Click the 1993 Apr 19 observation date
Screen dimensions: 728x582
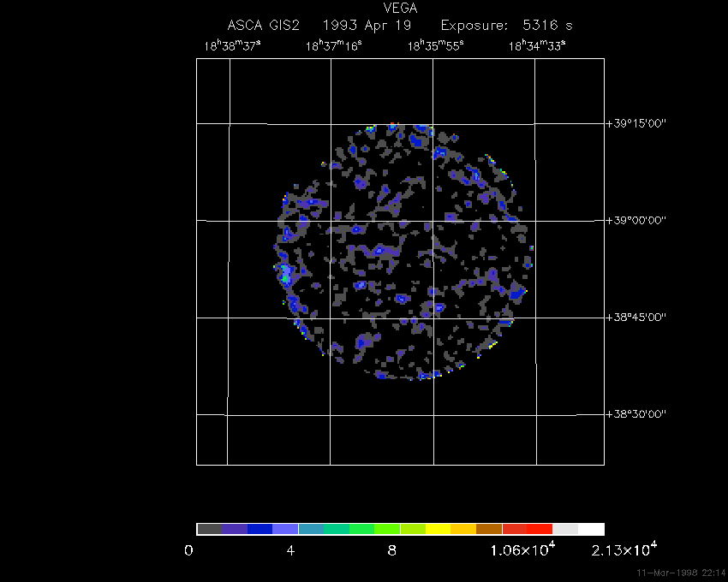click(x=367, y=25)
